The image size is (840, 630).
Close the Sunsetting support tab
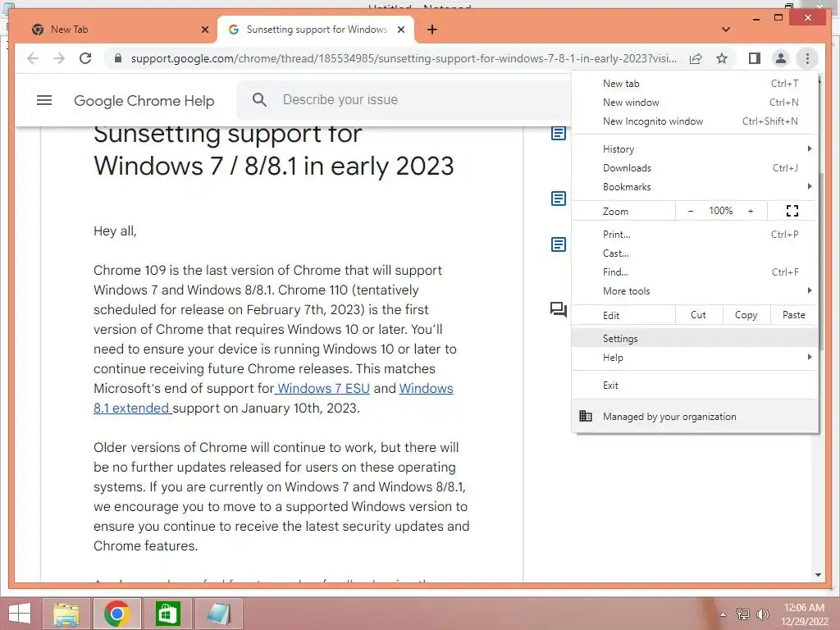tap(400, 30)
